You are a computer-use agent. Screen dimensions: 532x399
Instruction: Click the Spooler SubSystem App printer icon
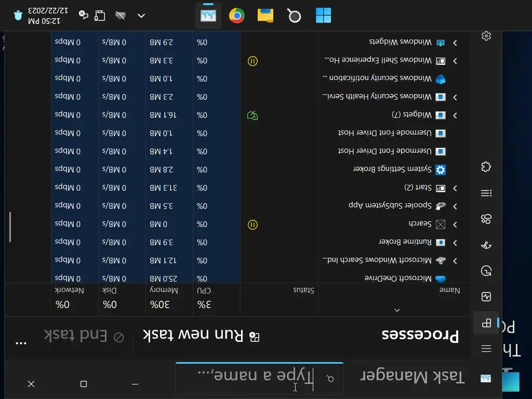click(x=441, y=206)
